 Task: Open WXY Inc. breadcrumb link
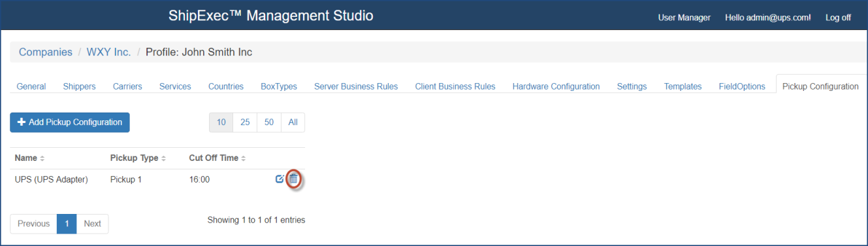(108, 52)
